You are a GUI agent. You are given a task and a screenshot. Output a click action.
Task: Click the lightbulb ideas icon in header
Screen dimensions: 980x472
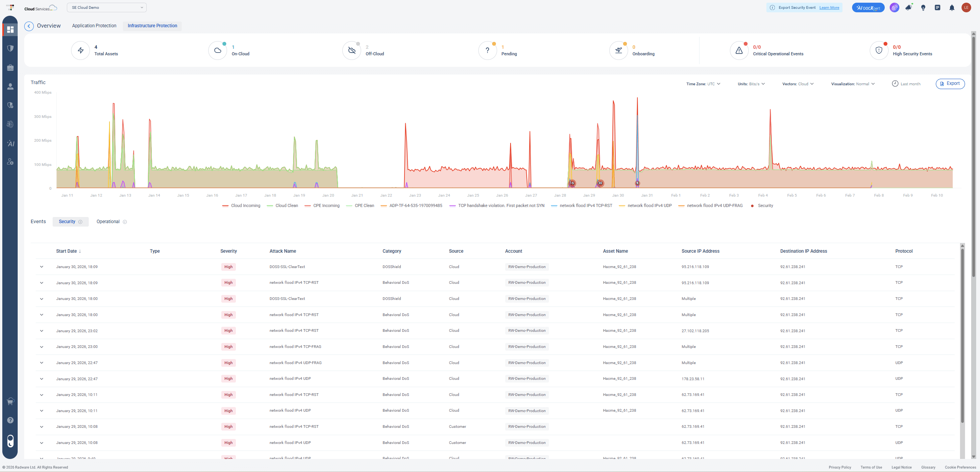923,7
